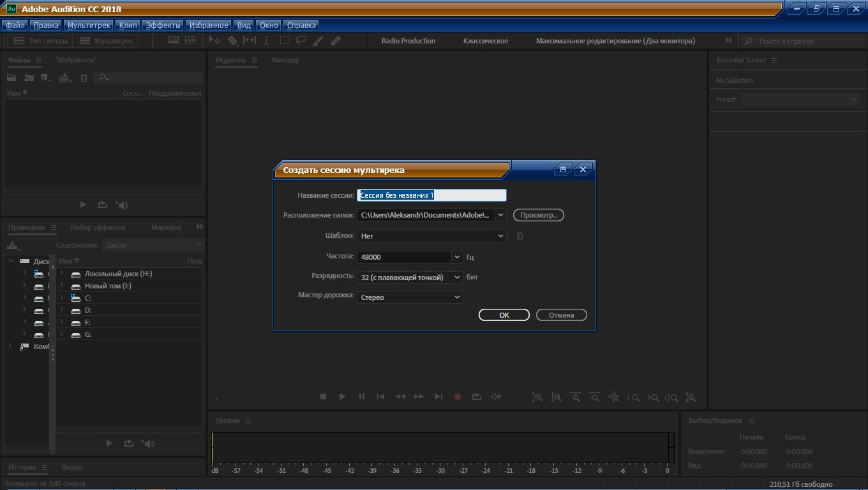Click the Stop button in editor transport
Screen dimensions: 868x490
[x=323, y=397]
